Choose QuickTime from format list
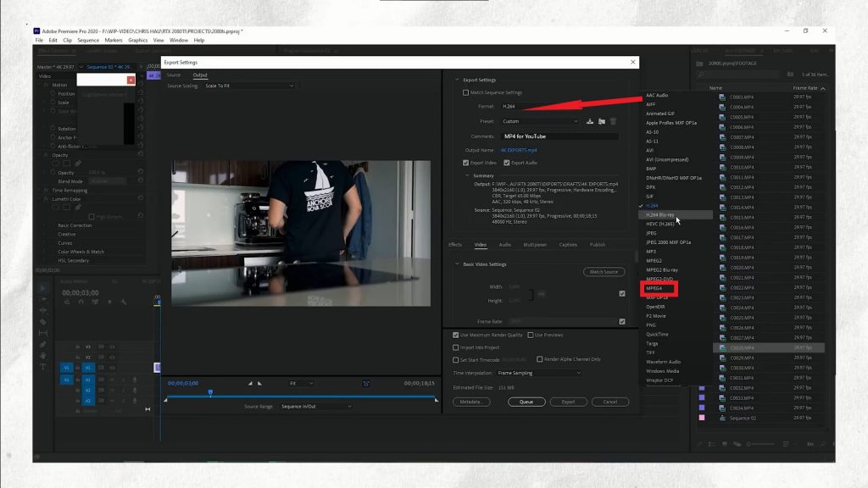This screenshot has height=488, width=868. (657, 334)
